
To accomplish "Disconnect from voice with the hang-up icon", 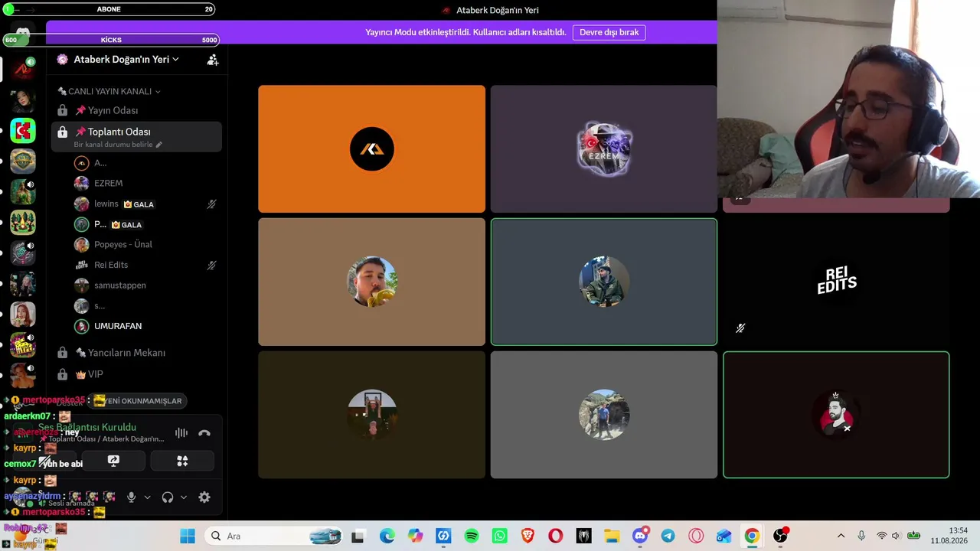I will (x=204, y=433).
